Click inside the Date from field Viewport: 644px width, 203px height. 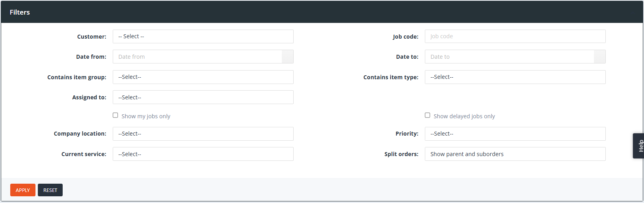pos(197,57)
